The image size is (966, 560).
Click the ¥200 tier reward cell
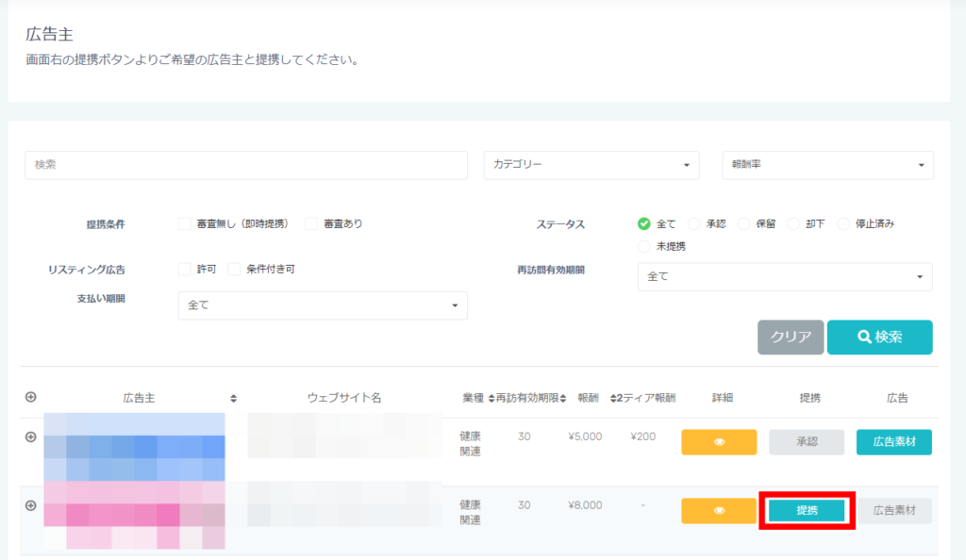[643, 436]
